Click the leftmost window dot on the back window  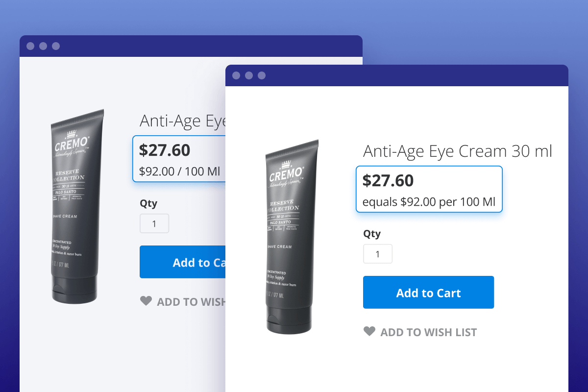point(30,46)
